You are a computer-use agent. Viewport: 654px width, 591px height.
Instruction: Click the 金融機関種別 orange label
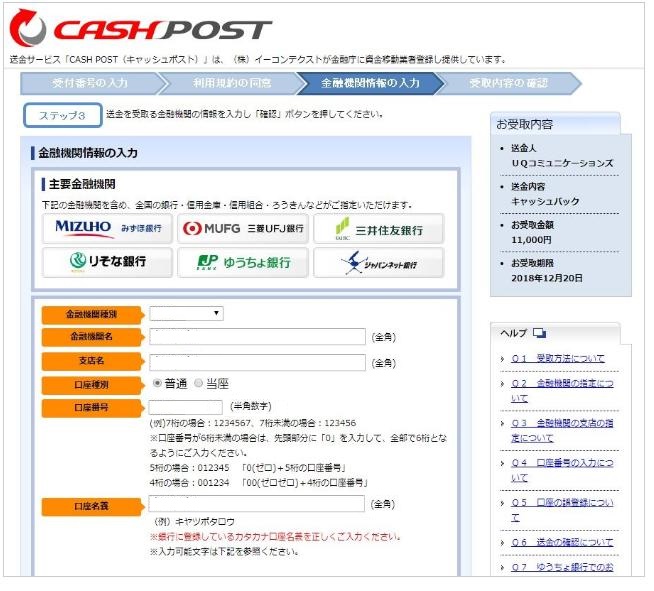[92, 315]
